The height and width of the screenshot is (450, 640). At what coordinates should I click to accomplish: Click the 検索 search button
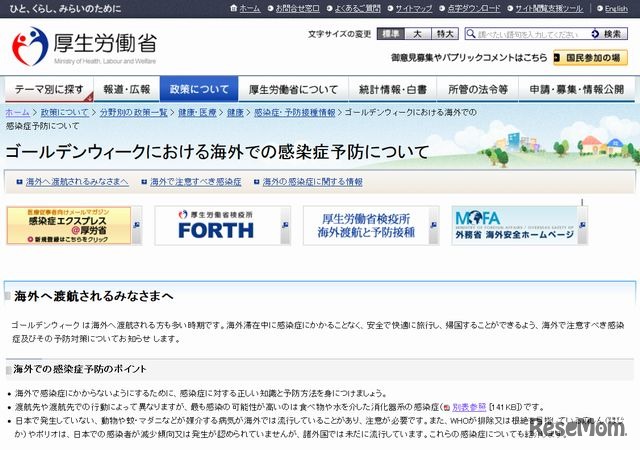(609, 34)
